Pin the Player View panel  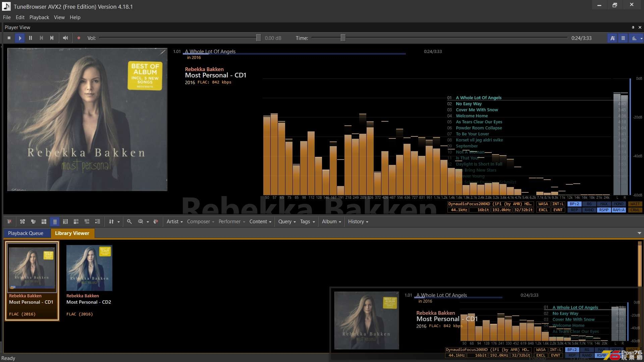coord(633,27)
